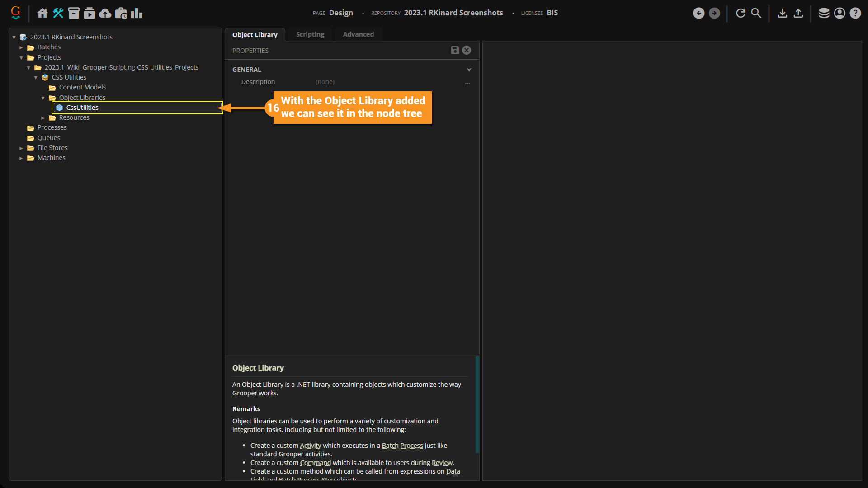Click the Batch Process help link
This screenshot has height=488, width=868.
(402, 446)
